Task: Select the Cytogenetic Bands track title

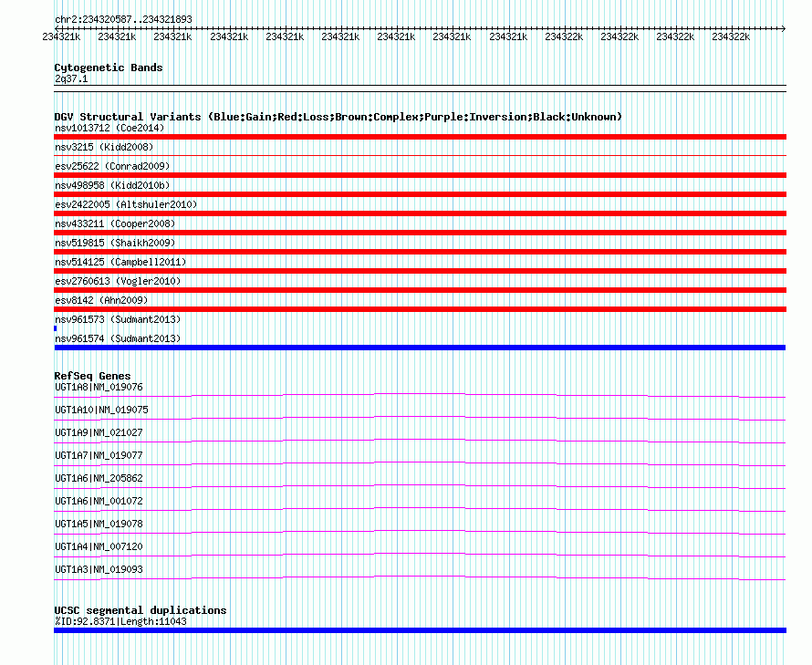Action: (109, 68)
